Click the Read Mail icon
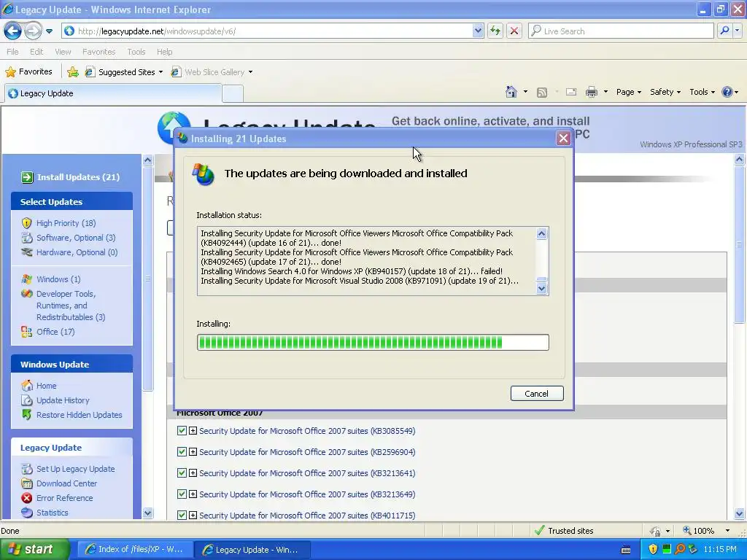The width and height of the screenshot is (747, 560). pyautogui.click(x=571, y=92)
